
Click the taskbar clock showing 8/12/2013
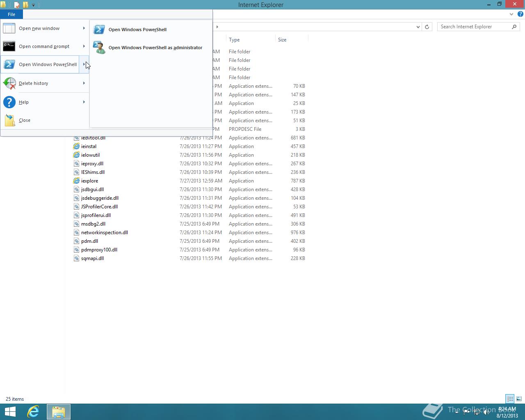point(507,412)
